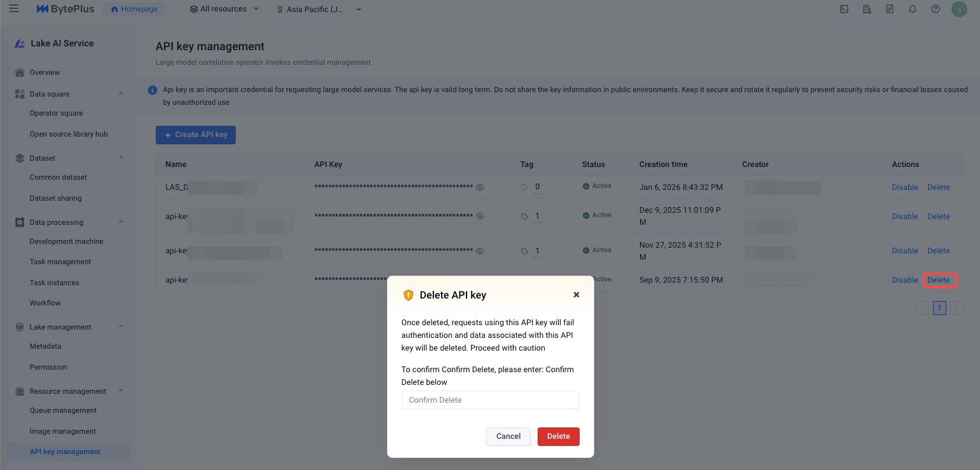This screenshot has height=470, width=980.
Task: Collapse the Data square section
Action: coord(121,94)
